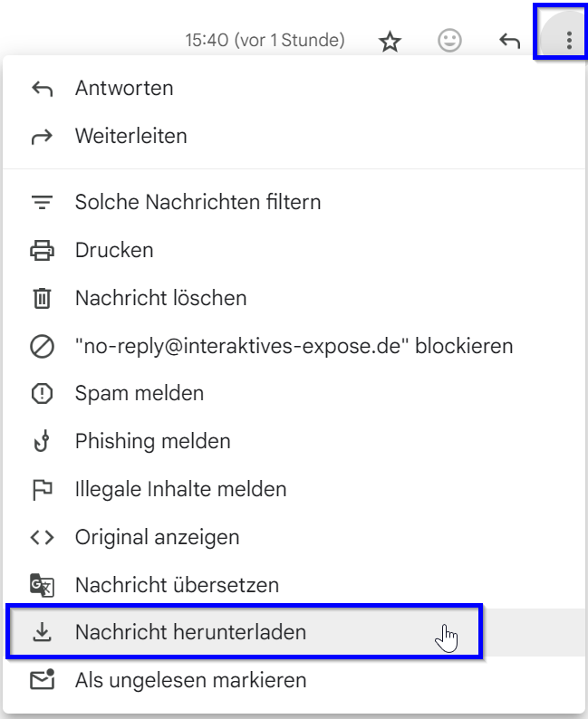Screen dimensions: 588x719
Task: Choose Spam melden
Action: click(140, 394)
